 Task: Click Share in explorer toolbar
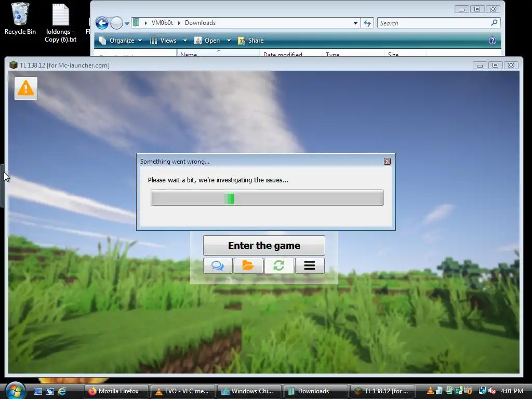pos(251,41)
